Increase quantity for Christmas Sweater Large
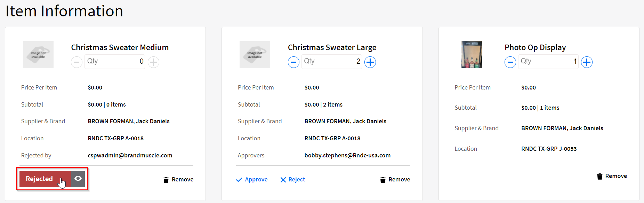 [370, 62]
